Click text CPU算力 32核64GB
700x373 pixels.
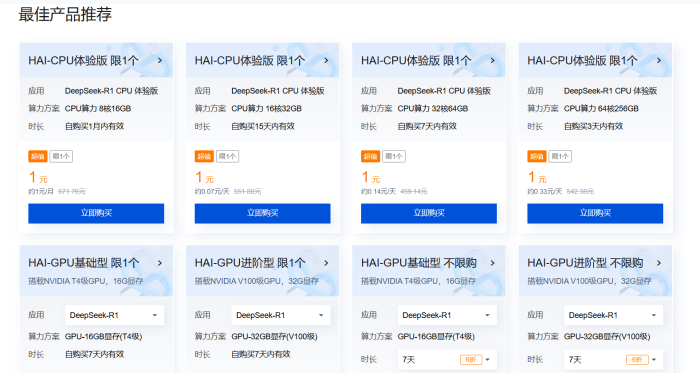(433, 108)
